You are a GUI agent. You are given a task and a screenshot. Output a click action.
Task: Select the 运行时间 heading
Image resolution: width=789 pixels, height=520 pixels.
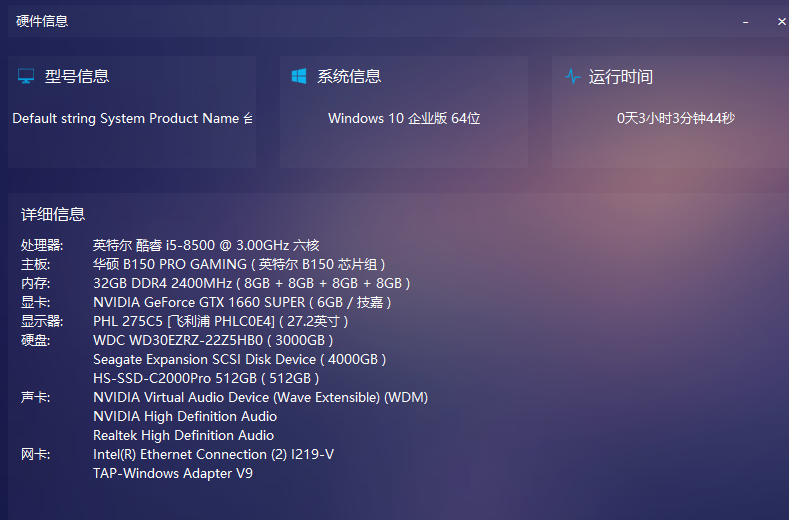pos(621,77)
